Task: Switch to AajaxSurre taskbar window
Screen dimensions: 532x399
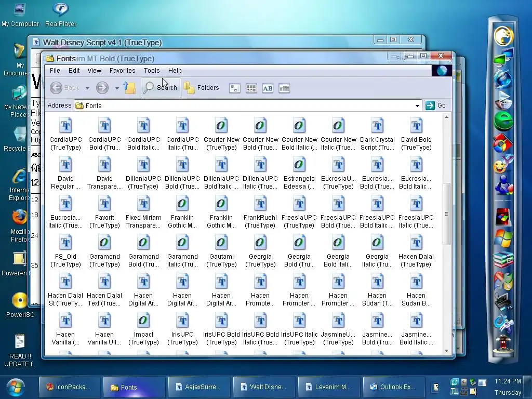Action: [199, 387]
